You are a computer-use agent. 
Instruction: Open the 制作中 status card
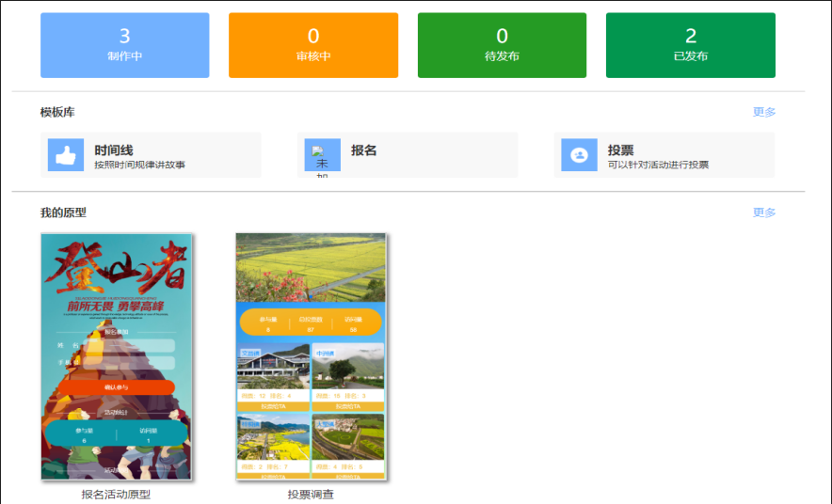(124, 45)
